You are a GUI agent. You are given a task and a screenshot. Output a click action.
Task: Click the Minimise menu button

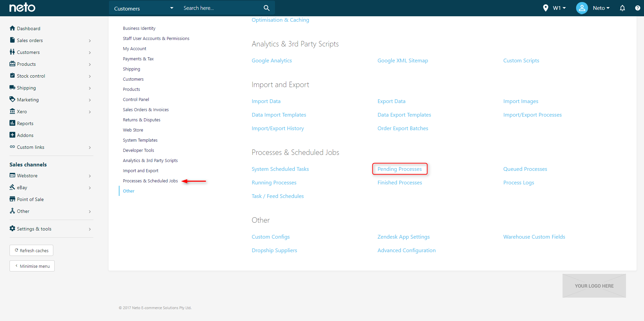[x=32, y=266]
